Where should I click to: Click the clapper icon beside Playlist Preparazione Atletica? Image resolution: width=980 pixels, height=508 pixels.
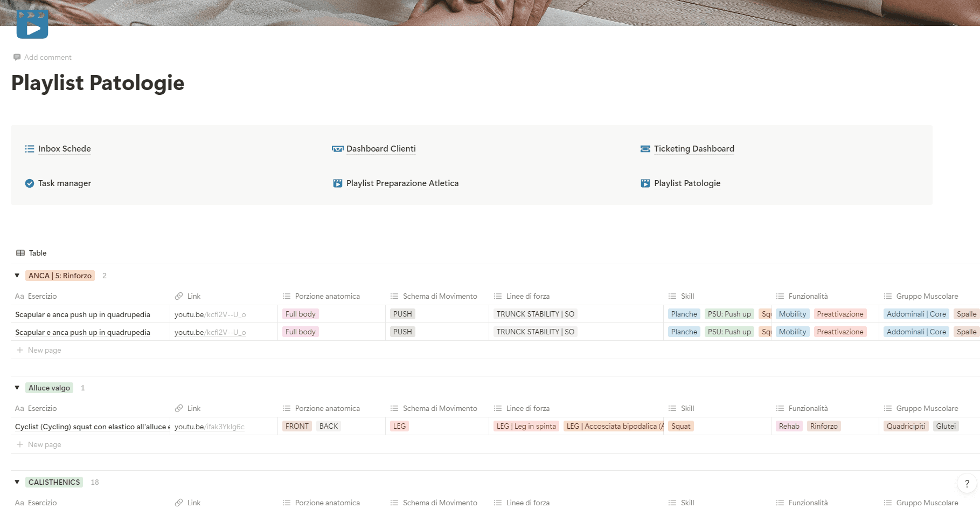pyautogui.click(x=337, y=183)
